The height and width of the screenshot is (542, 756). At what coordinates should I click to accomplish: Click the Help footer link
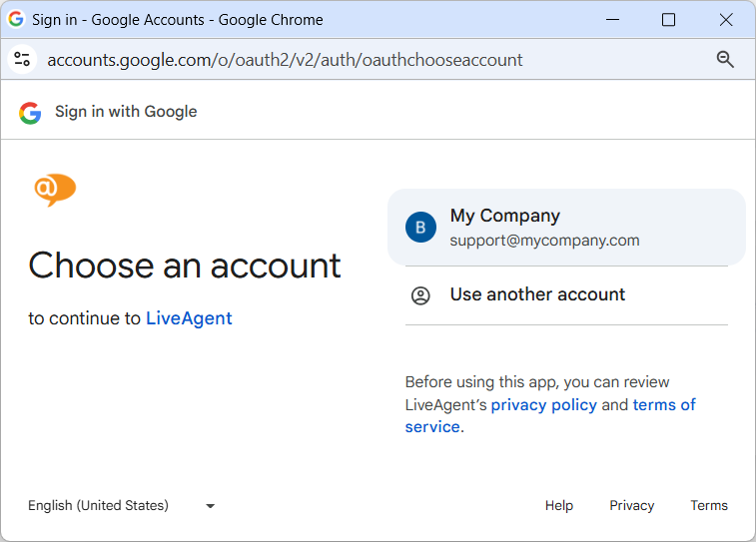558,506
